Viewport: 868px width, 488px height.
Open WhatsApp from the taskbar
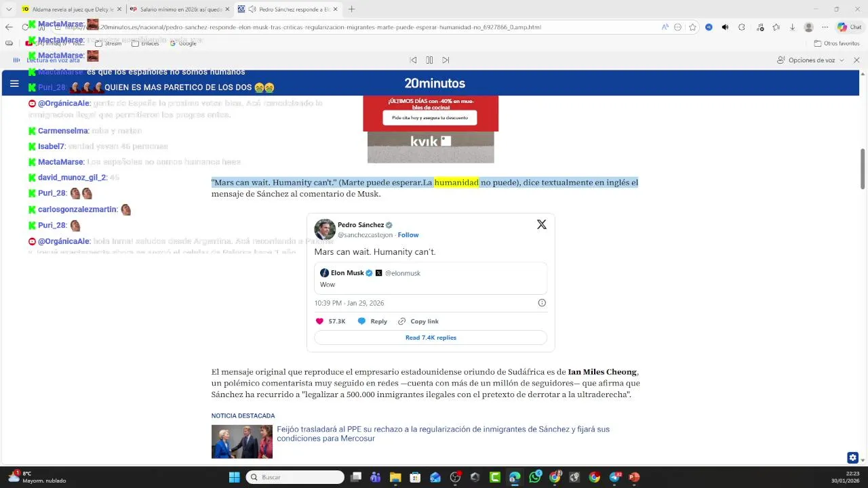coord(535,477)
